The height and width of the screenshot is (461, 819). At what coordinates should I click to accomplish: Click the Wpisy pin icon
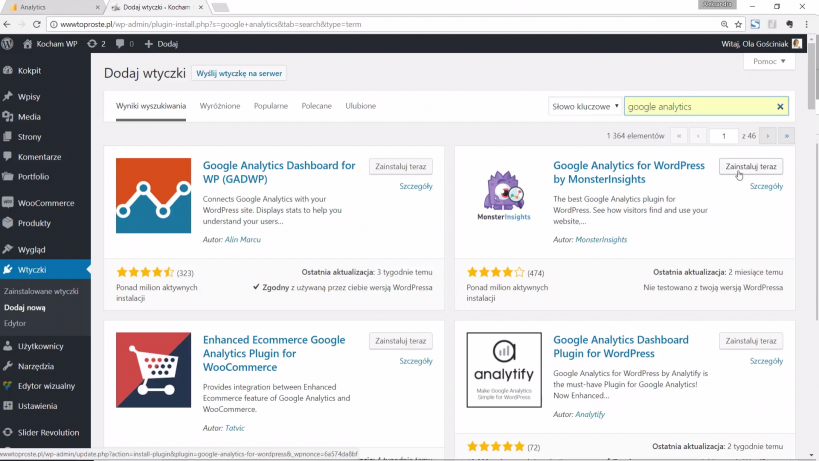click(7, 97)
